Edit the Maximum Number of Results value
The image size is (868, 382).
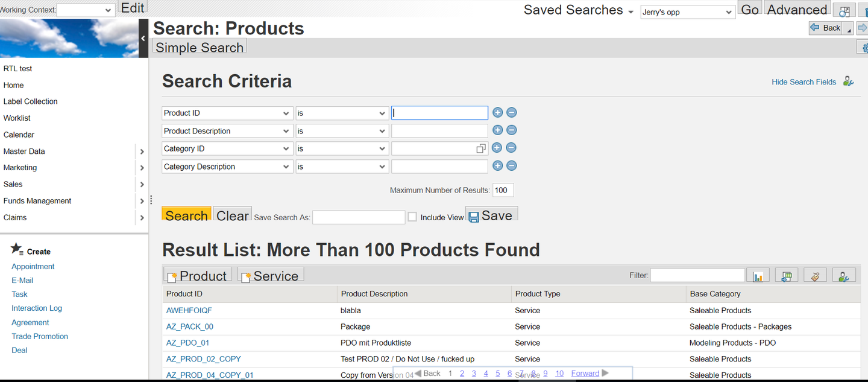(x=503, y=189)
